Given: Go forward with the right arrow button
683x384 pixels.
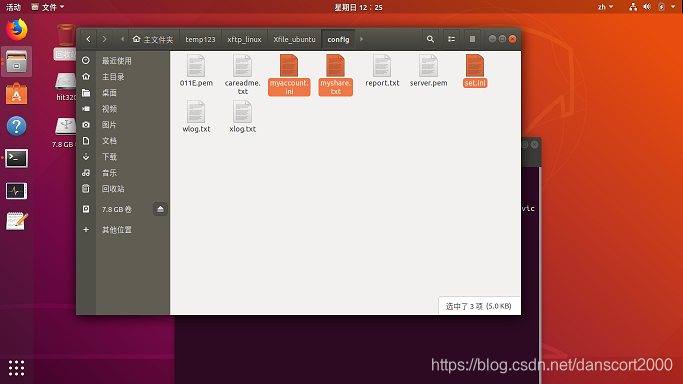Looking at the screenshot, I should [105, 39].
